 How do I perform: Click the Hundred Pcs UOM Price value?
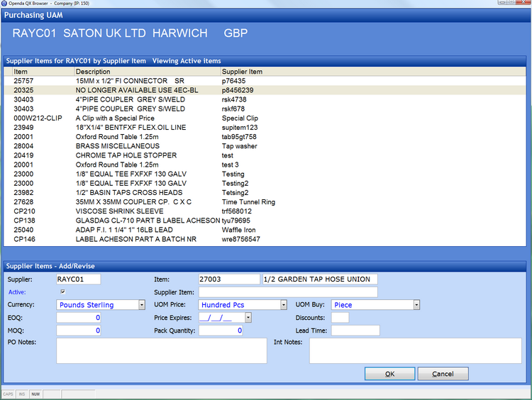click(x=223, y=305)
